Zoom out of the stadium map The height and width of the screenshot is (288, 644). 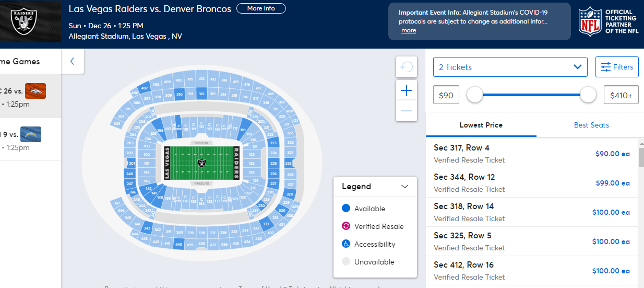[x=407, y=111]
